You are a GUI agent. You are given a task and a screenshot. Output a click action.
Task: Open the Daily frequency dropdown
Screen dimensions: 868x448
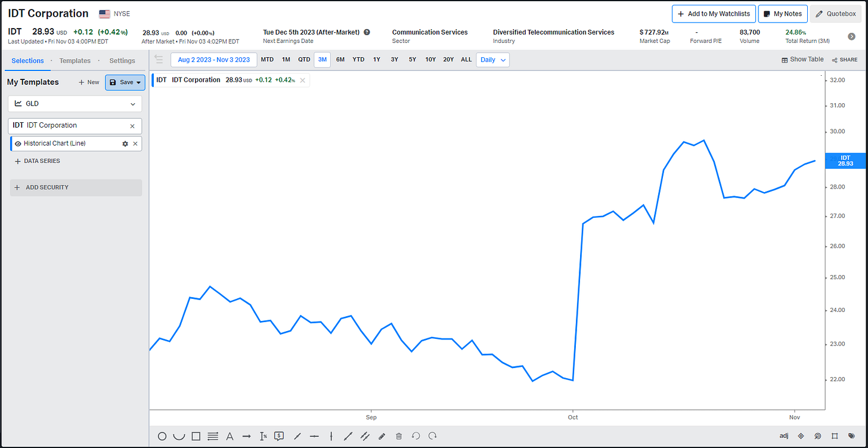(x=493, y=60)
